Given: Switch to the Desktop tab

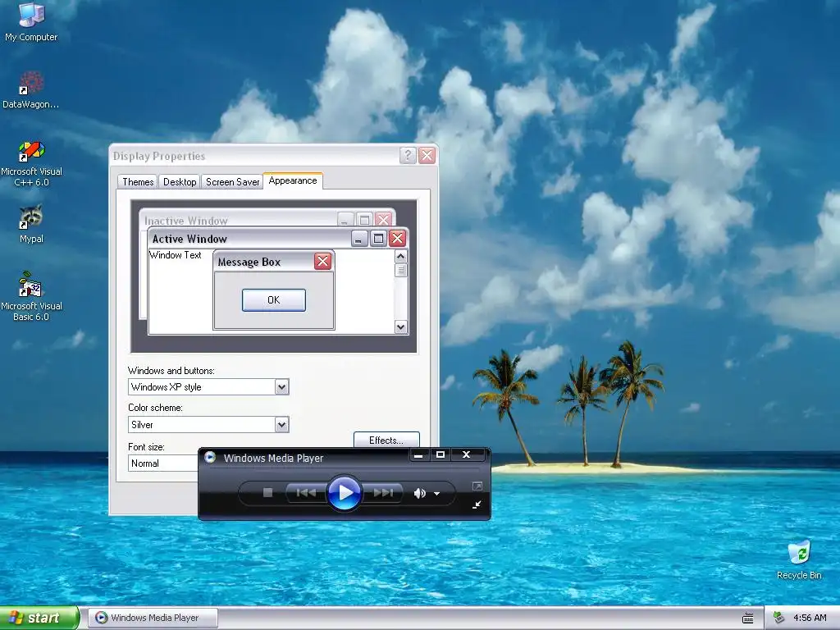Looking at the screenshot, I should [180, 181].
